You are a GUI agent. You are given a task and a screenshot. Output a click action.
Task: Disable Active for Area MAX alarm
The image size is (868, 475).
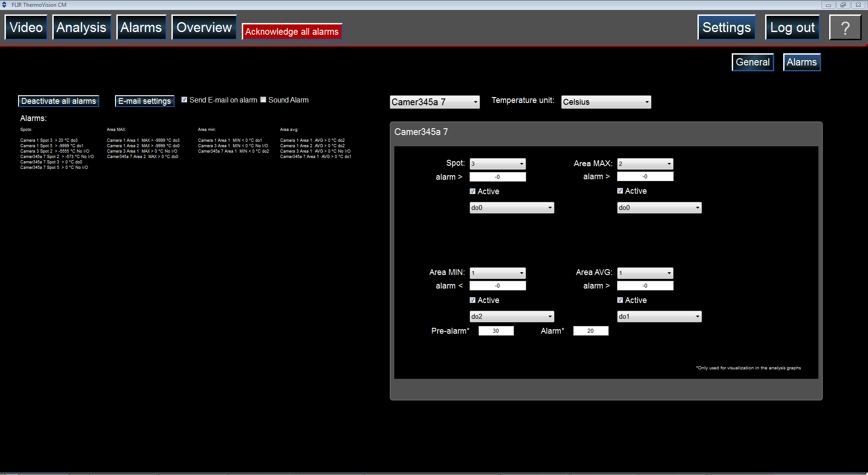(620, 191)
